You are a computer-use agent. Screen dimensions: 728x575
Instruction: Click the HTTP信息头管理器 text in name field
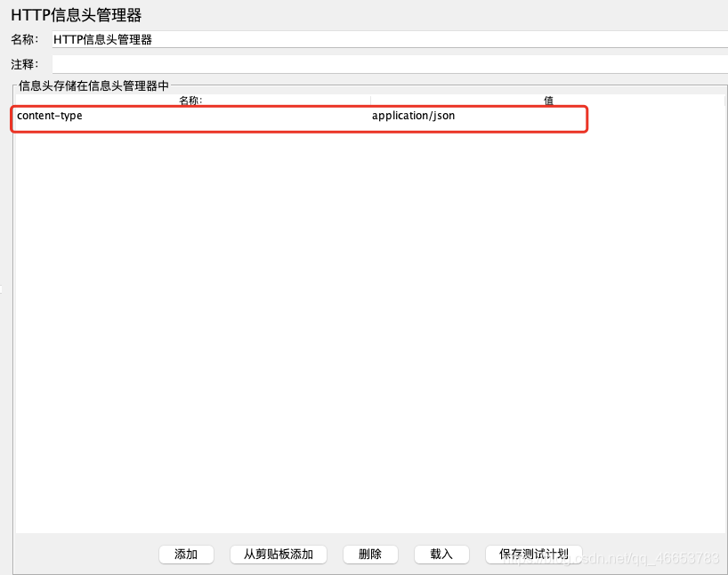coord(102,39)
